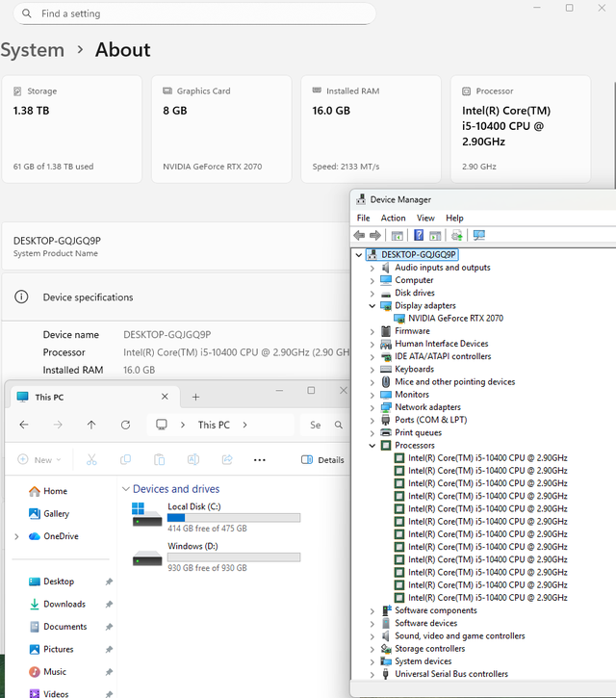Open See more options ellipsis in Explorer
The height and width of the screenshot is (698, 616).
tap(259, 460)
